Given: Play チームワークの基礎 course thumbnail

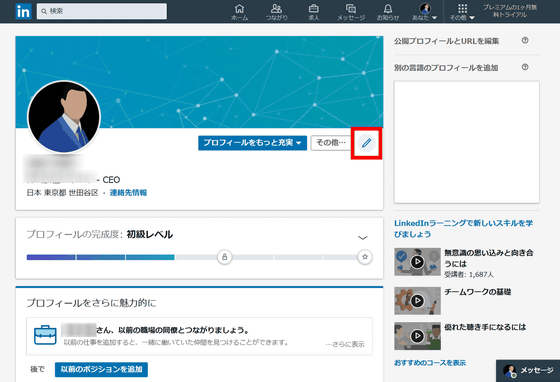Looking at the screenshot, I should 417,301.
